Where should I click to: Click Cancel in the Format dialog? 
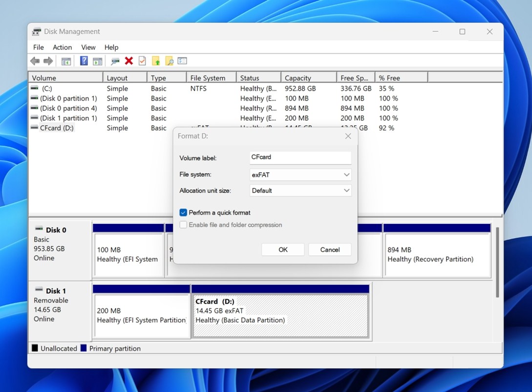[330, 249]
